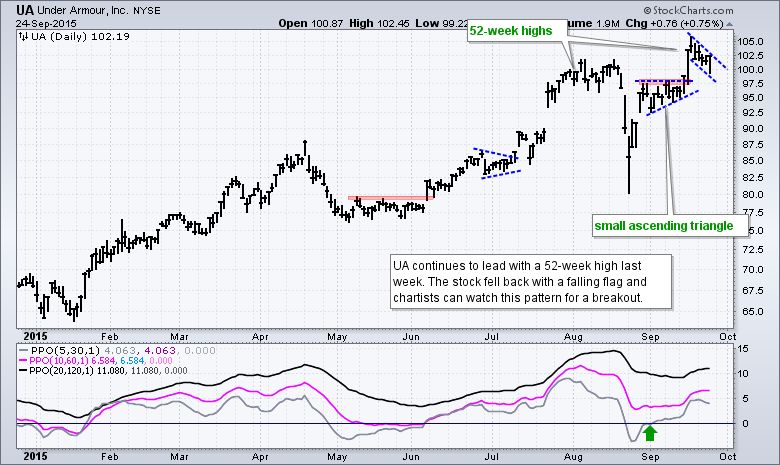Click the UA ticker symbol in the header
Viewport: 780px width, 465px height.
[24, 11]
